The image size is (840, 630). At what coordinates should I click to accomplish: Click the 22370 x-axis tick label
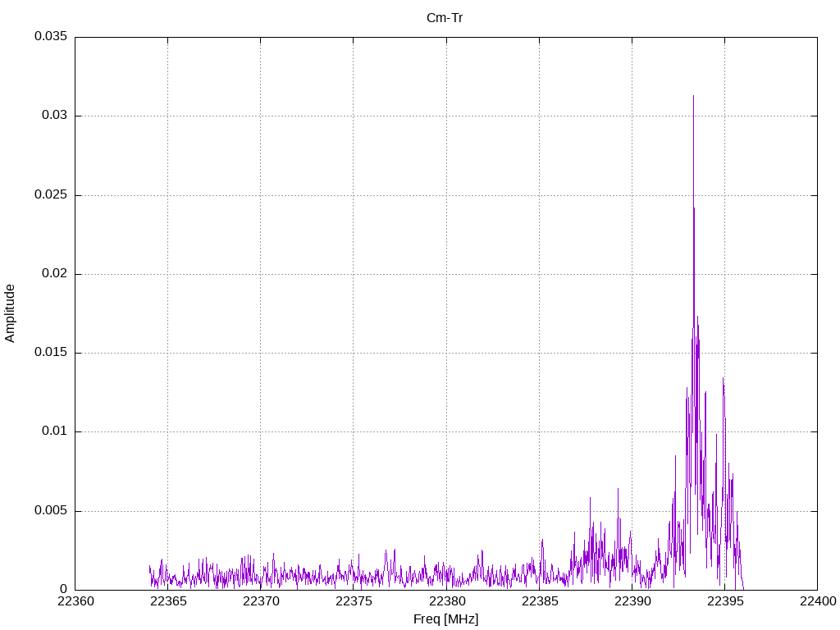click(260, 603)
